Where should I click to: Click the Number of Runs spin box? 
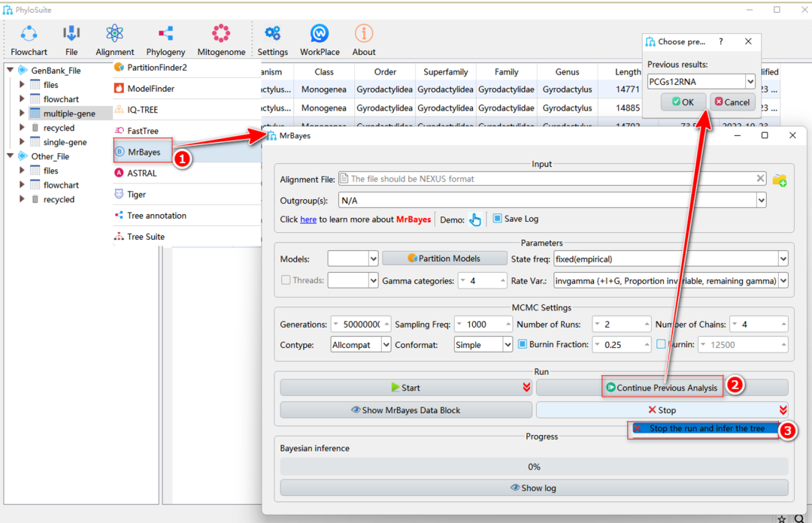[622, 324]
